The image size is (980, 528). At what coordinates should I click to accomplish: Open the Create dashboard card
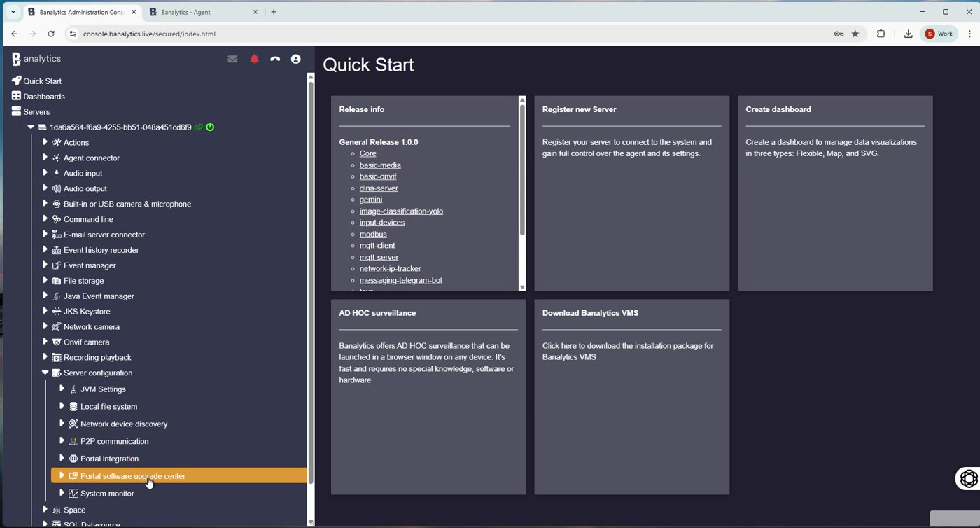[x=835, y=193]
